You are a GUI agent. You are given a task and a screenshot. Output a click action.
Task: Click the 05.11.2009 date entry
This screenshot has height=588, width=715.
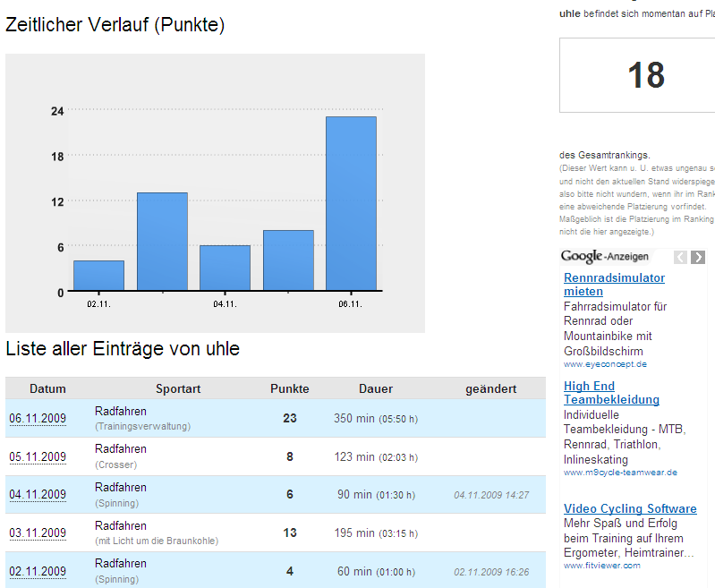pyautogui.click(x=38, y=456)
